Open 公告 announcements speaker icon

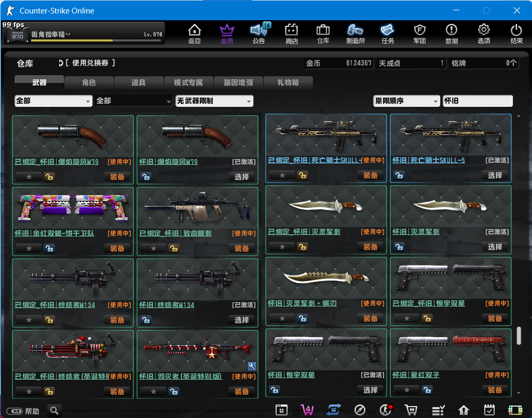tap(259, 34)
